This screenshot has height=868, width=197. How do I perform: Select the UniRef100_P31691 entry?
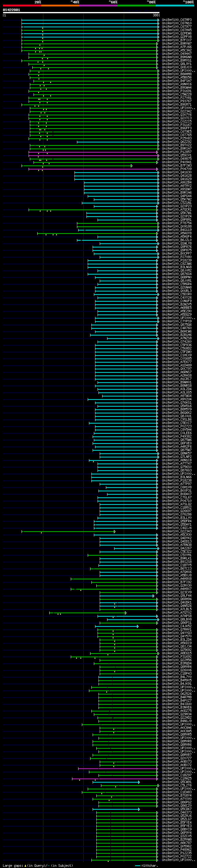(x=177, y=91)
